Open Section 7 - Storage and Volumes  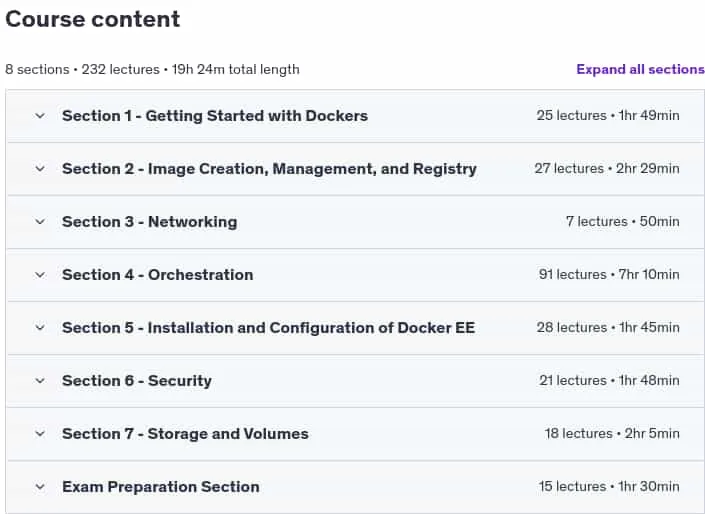(185, 434)
